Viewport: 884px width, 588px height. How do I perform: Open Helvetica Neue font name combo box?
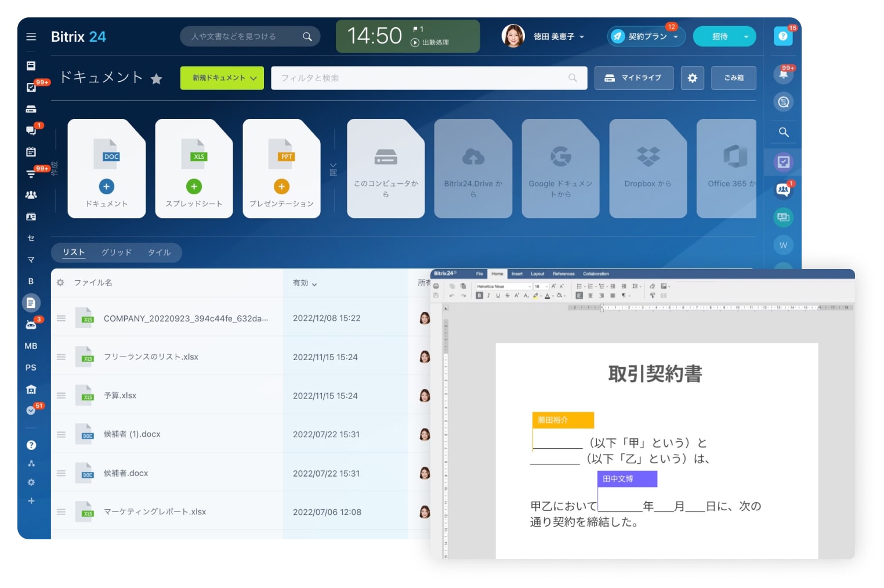click(503, 286)
